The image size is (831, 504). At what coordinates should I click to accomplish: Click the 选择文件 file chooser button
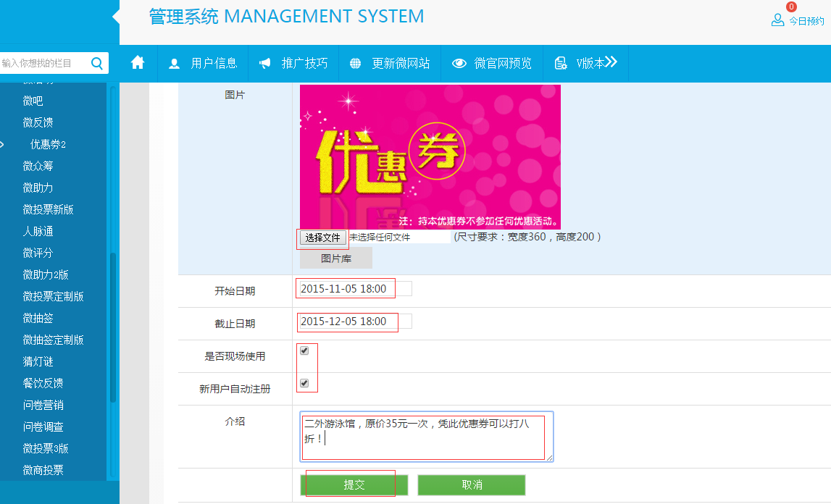(322, 238)
